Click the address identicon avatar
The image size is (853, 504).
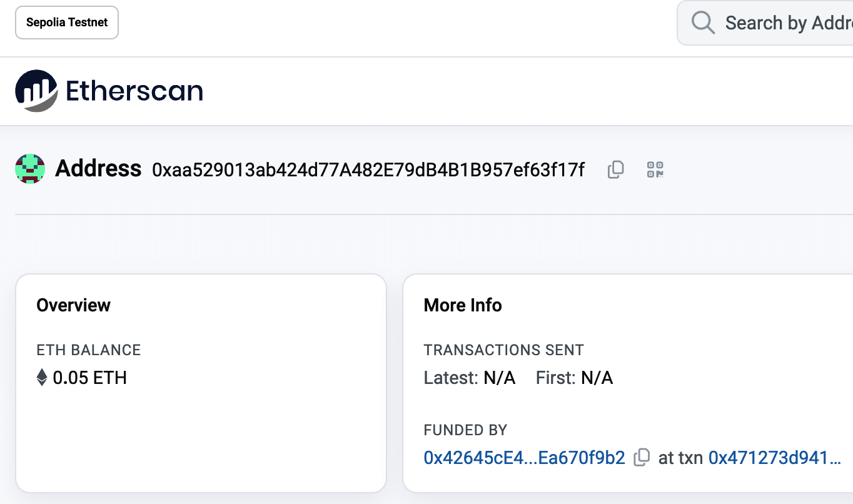[x=29, y=168]
